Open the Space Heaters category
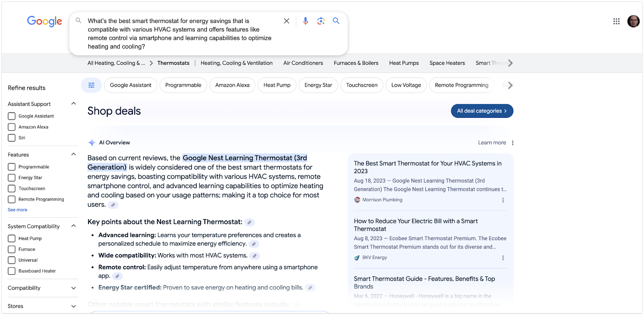 click(x=447, y=63)
